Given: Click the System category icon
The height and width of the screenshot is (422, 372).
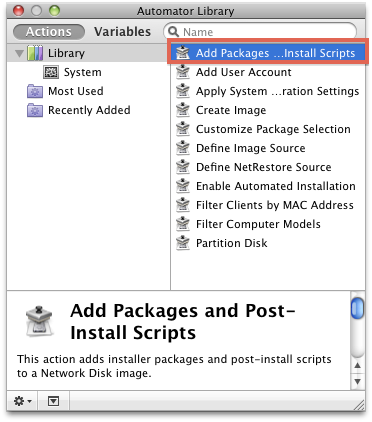Looking at the screenshot, I should tap(51, 72).
